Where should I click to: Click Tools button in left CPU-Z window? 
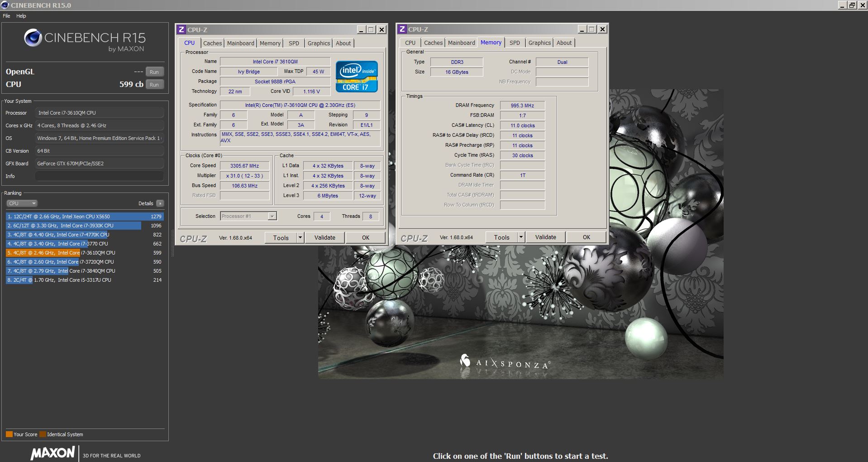pos(281,238)
